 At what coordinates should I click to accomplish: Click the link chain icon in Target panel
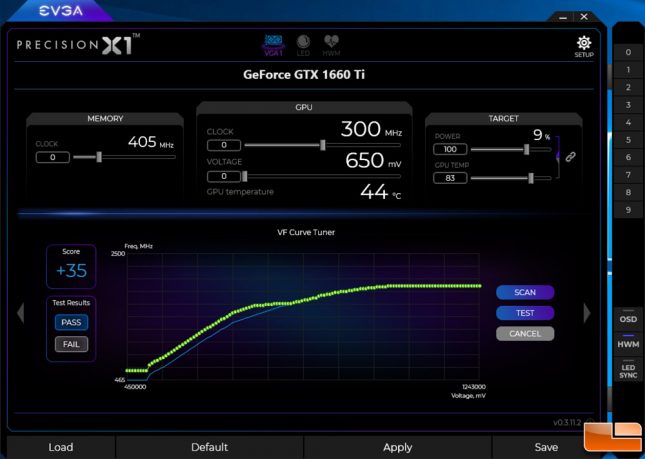click(570, 157)
